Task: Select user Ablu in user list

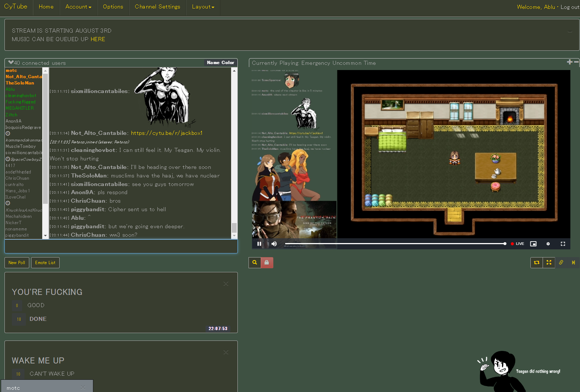Action: (x=10, y=89)
